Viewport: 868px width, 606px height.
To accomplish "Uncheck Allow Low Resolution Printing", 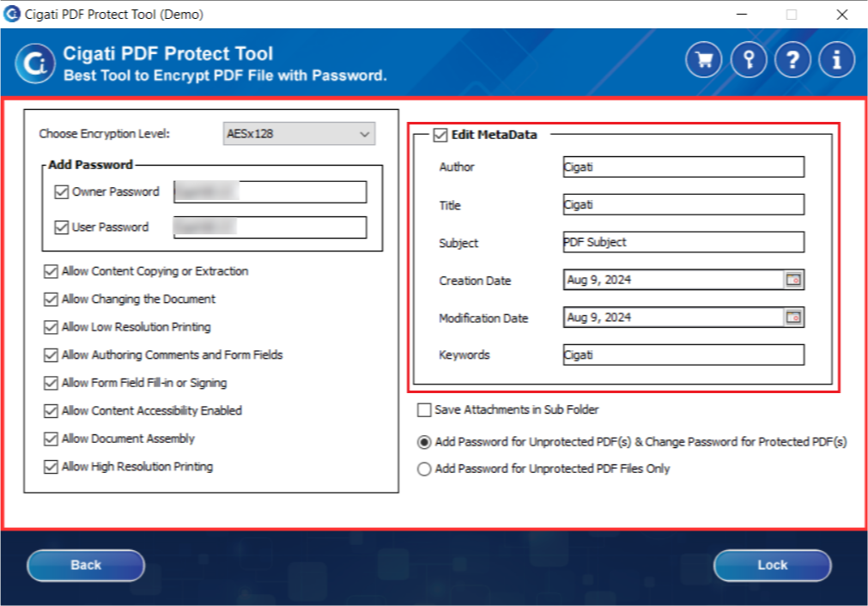I will [x=51, y=327].
